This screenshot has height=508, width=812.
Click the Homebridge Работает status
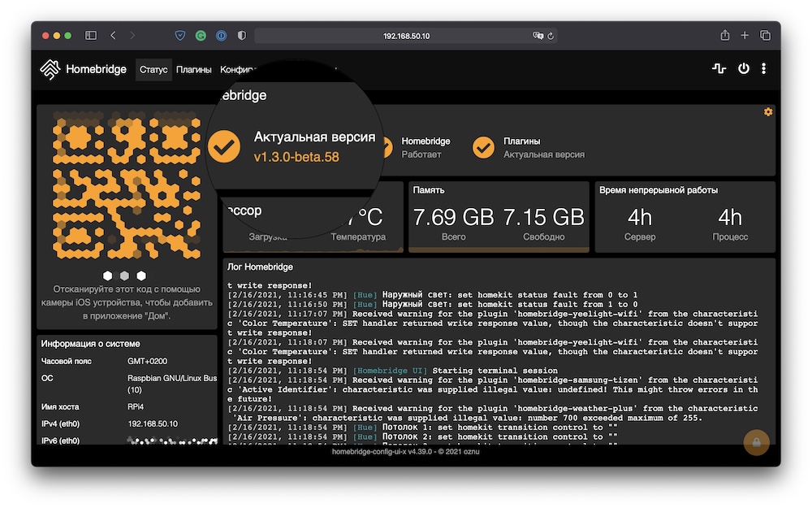[425, 147]
